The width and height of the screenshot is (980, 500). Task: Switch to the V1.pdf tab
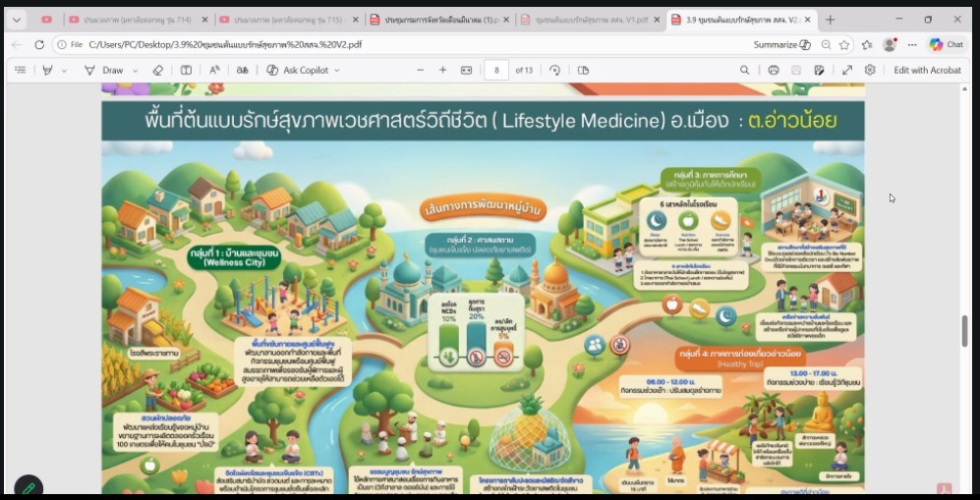pos(584,20)
